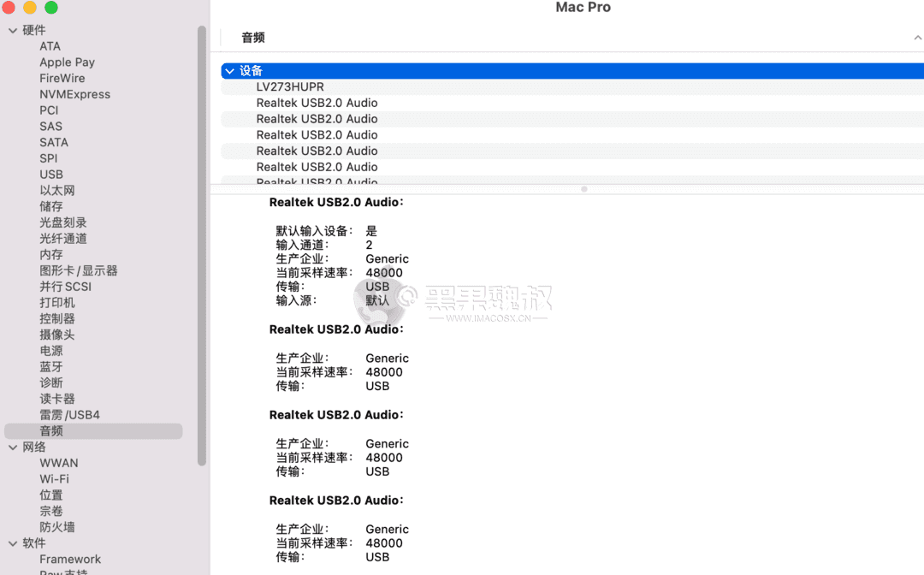Open Apple Pay in sidebar
924x575 pixels.
(68, 62)
